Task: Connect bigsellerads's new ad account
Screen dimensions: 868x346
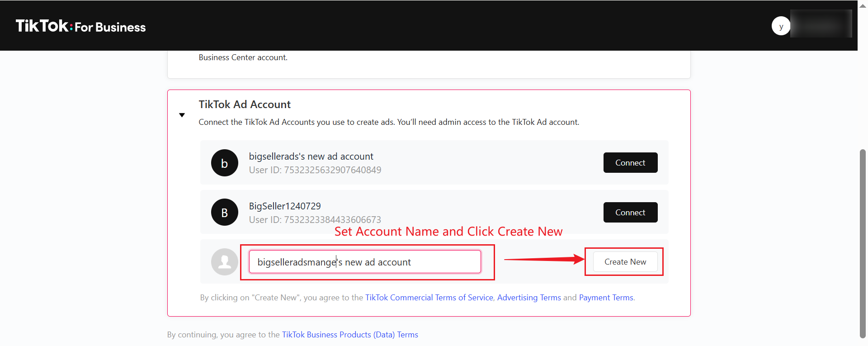Action: click(630, 162)
